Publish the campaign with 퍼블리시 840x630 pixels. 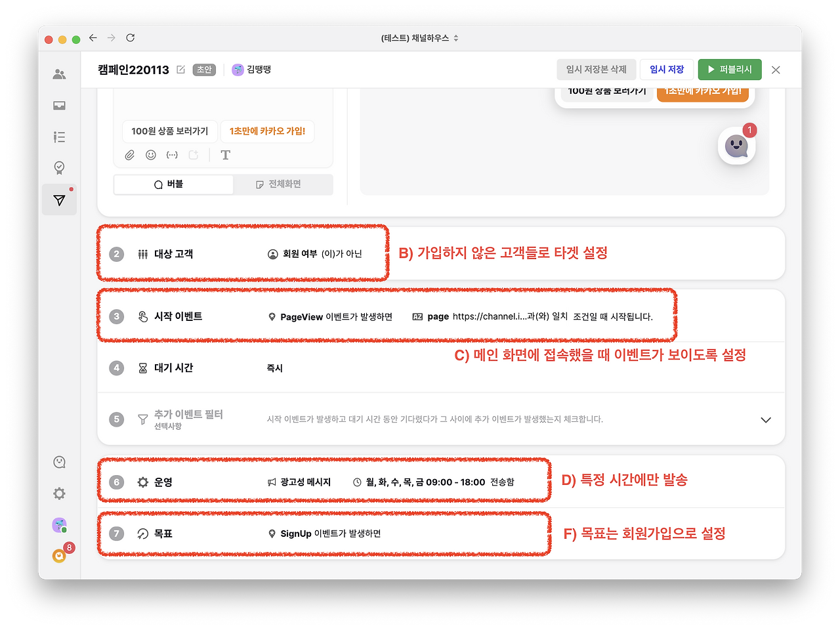(730, 70)
